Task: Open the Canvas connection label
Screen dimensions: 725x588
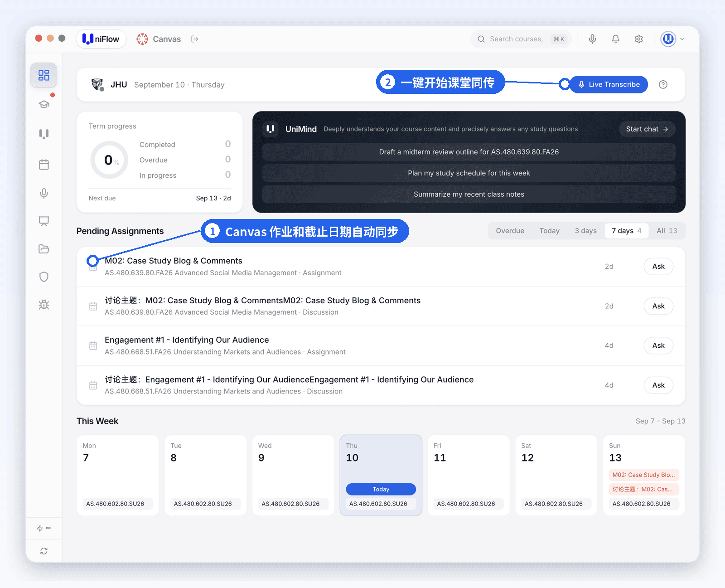Action: click(x=159, y=39)
